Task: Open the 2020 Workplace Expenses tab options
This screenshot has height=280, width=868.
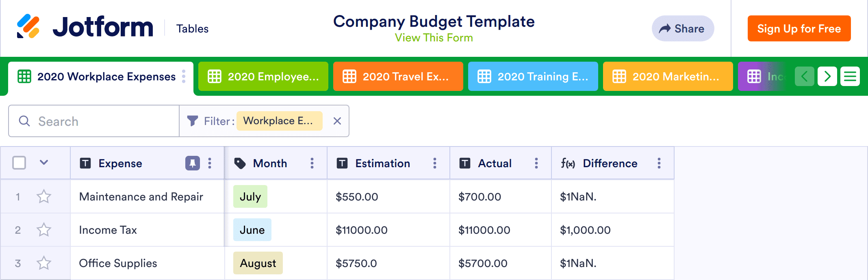Action: point(184,76)
